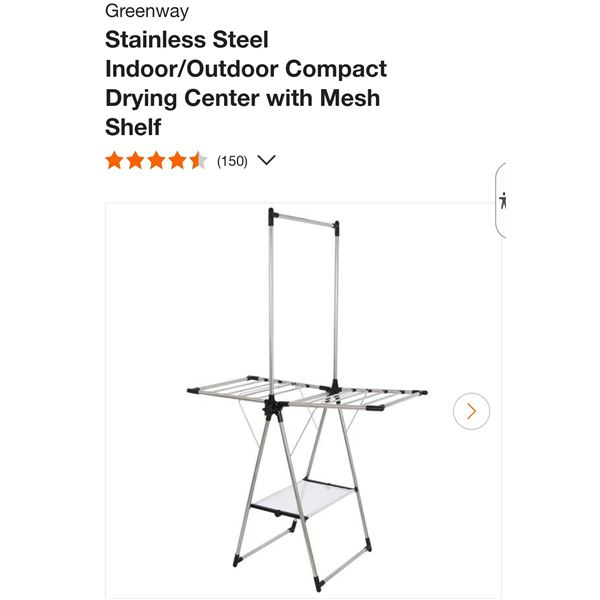Screen dimensions: 600x600
Task: Click the second orange rating star
Action: [135, 160]
